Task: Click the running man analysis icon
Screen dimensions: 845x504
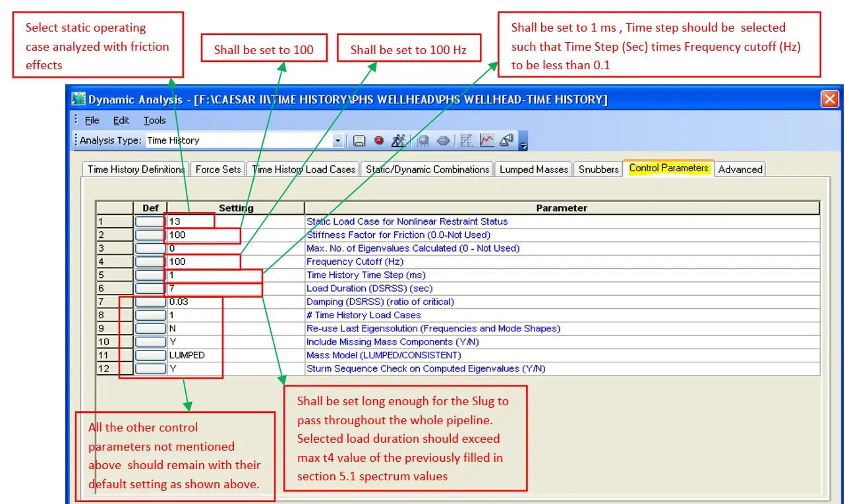Action: click(x=398, y=140)
